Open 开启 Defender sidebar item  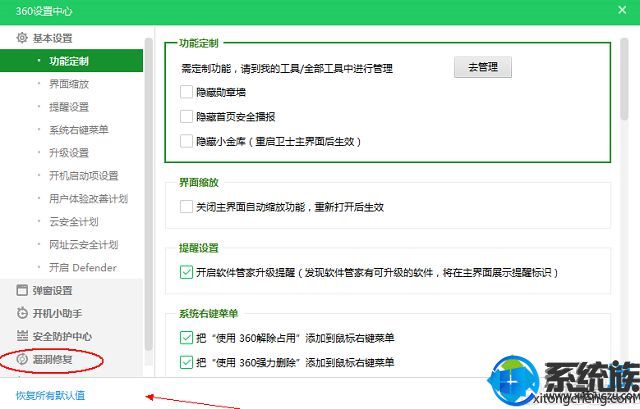coord(83,267)
